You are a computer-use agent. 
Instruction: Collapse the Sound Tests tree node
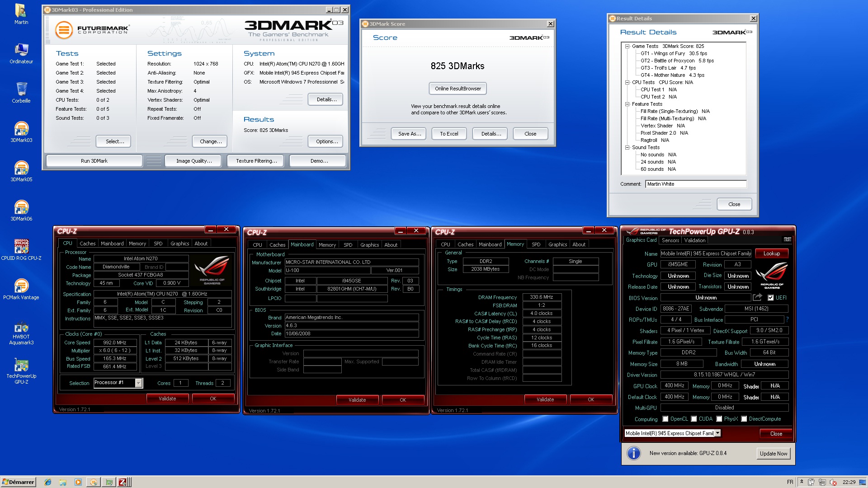tap(627, 147)
